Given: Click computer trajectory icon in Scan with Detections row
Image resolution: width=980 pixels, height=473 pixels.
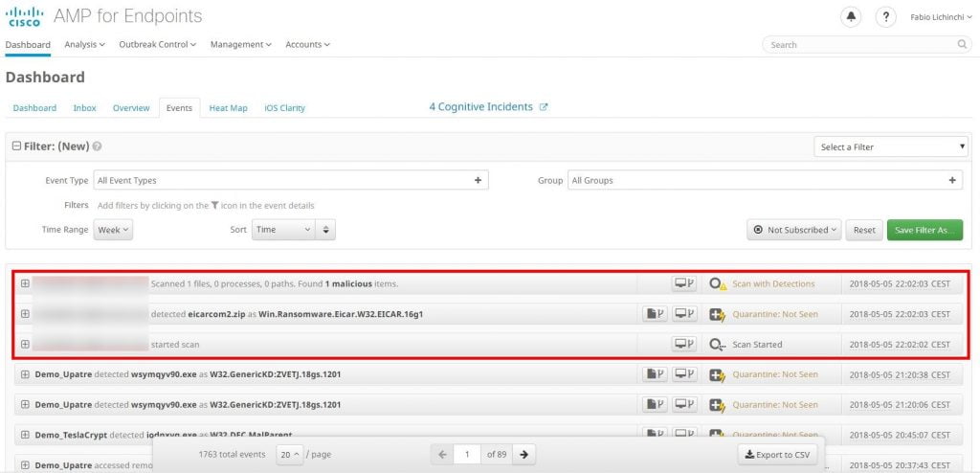Looking at the screenshot, I should (684, 283).
